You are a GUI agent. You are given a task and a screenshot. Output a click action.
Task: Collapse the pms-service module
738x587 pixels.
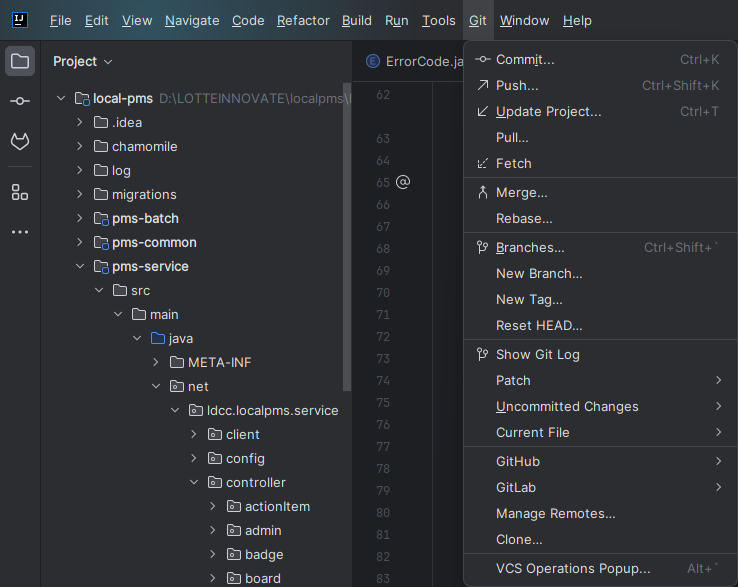click(80, 266)
